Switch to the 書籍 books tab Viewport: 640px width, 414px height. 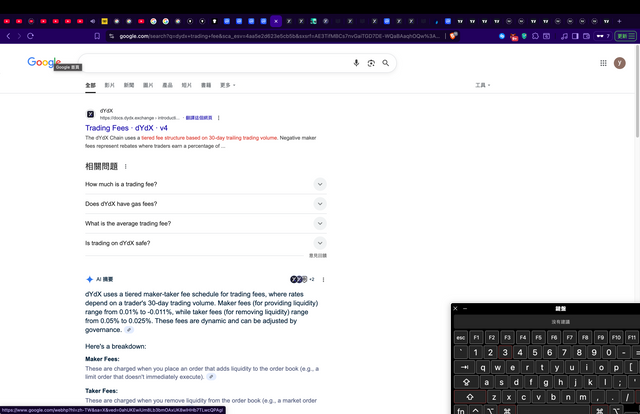coord(206,85)
